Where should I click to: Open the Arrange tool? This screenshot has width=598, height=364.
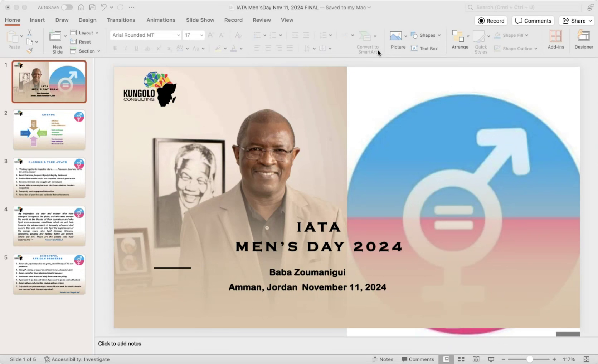click(460, 40)
